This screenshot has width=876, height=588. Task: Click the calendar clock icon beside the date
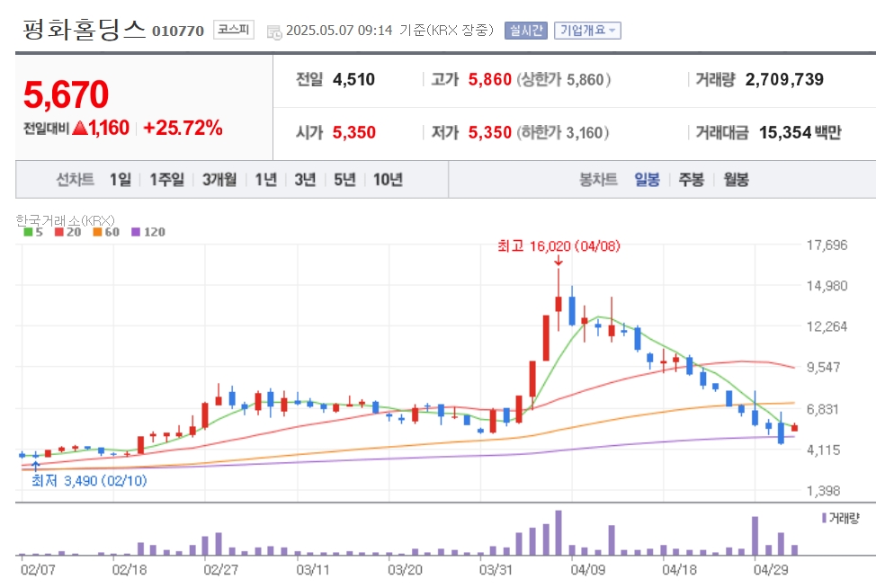274,32
